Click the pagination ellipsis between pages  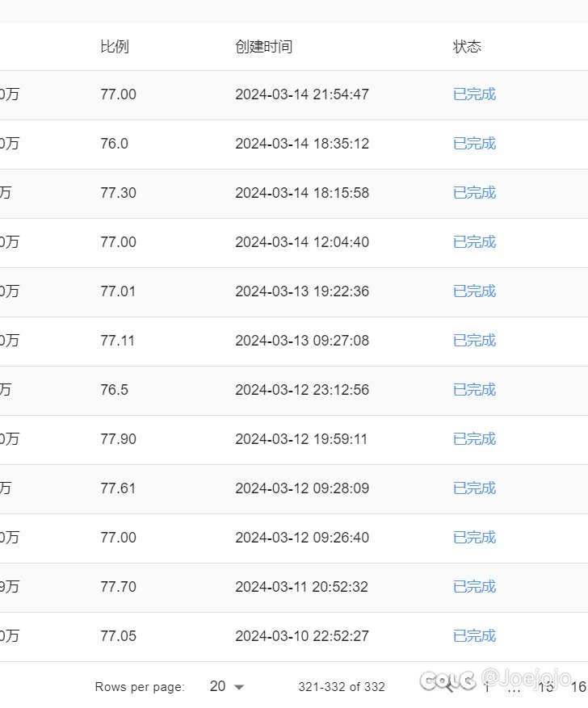tap(514, 690)
